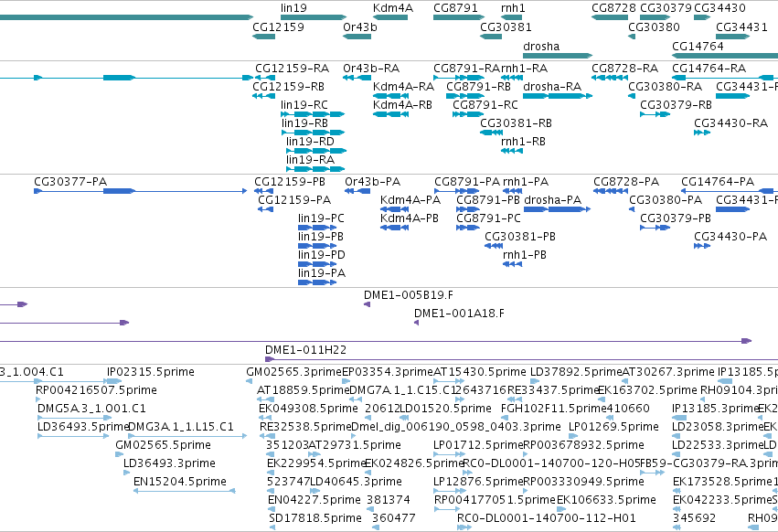Click the CG30379-PB protein label
This screenshot has height=532, width=778.
tap(676, 218)
